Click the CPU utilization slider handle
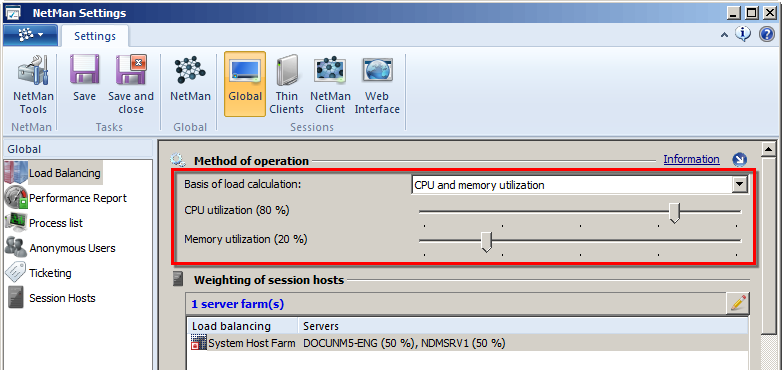The width and height of the screenshot is (782, 370). click(x=674, y=212)
